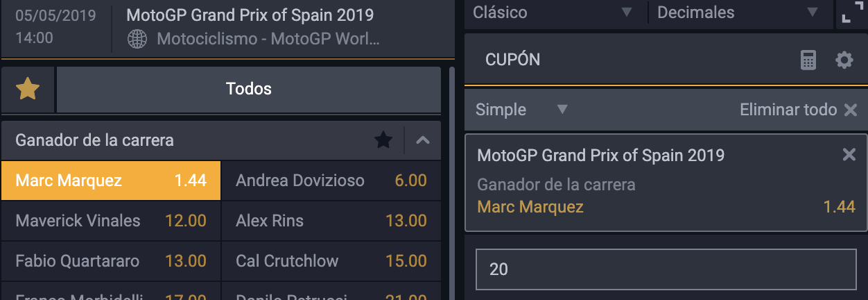Remove Marc Marquez bet from coupon
This screenshot has width=868, height=300.
point(849,155)
